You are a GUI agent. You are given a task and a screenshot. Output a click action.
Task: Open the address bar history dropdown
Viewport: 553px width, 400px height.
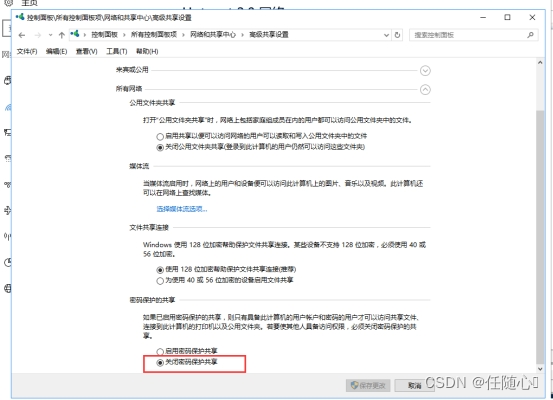387,35
